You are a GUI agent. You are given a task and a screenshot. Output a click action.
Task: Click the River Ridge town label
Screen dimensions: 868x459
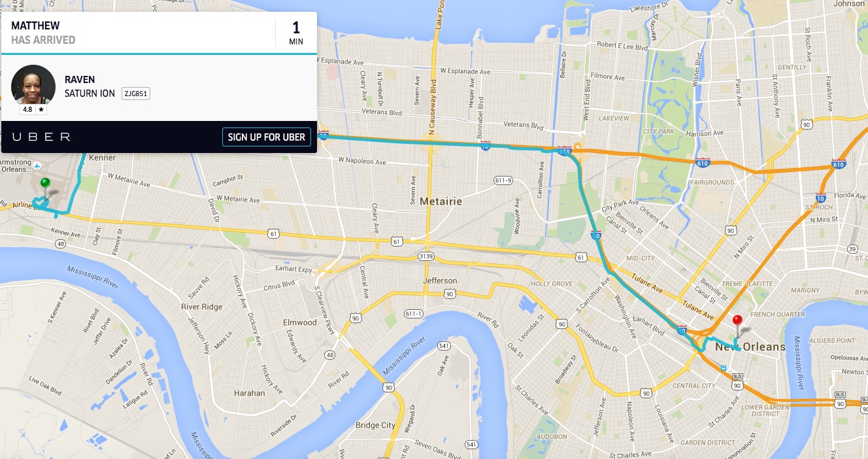tap(202, 307)
